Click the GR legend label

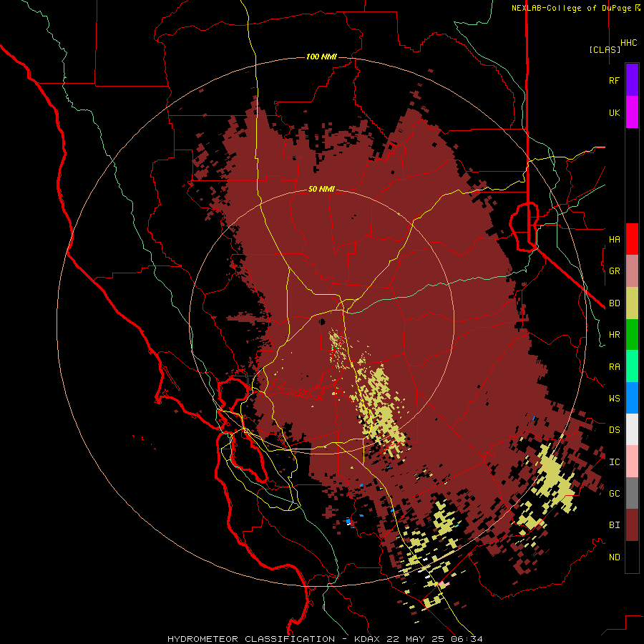[614, 271]
